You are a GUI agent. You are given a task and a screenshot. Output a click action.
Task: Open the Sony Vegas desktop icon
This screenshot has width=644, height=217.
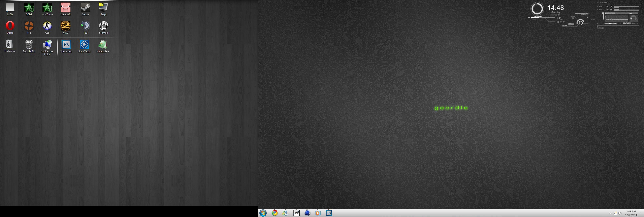[85, 46]
